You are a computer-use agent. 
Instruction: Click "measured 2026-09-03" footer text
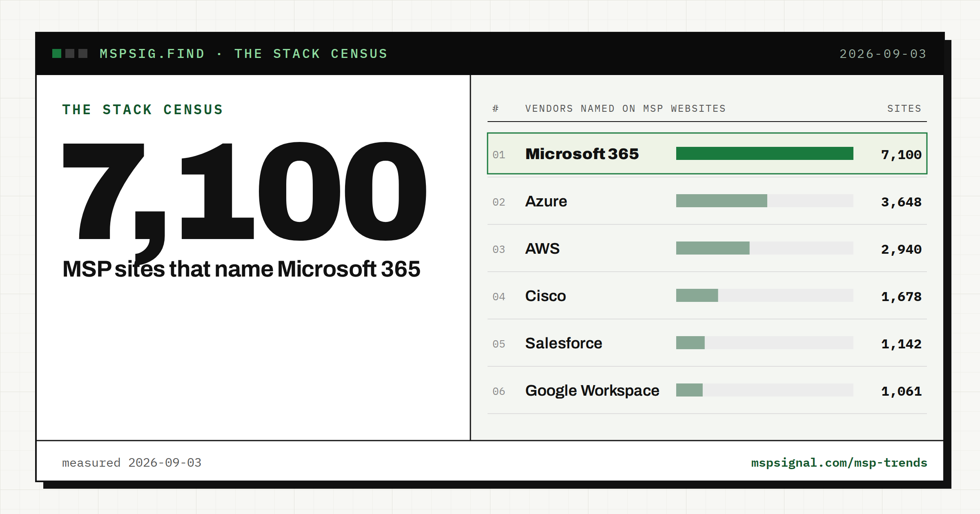coord(131,463)
